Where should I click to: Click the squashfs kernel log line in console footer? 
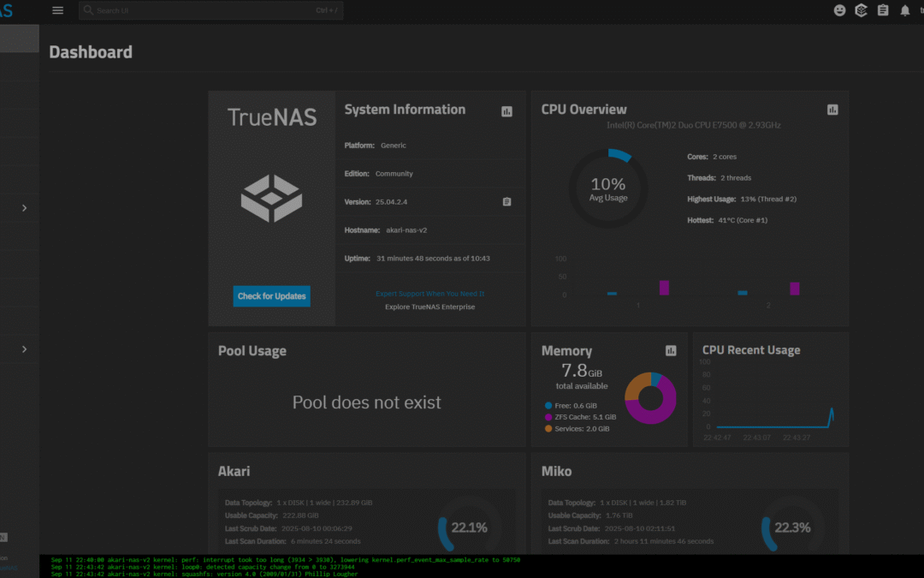[x=204, y=574]
